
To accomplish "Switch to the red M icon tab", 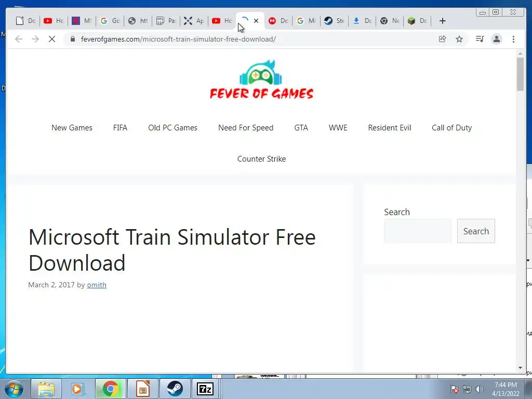I will tap(278, 21).
